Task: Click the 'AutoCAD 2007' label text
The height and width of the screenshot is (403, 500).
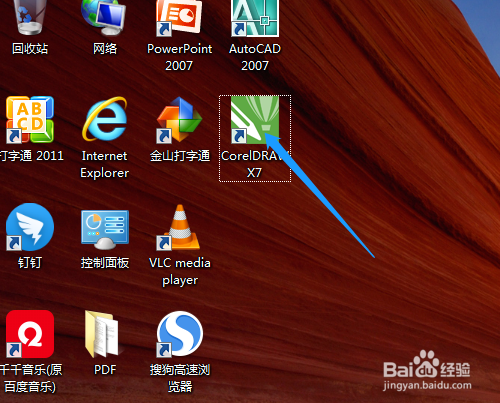Action: tap(255, 57)
